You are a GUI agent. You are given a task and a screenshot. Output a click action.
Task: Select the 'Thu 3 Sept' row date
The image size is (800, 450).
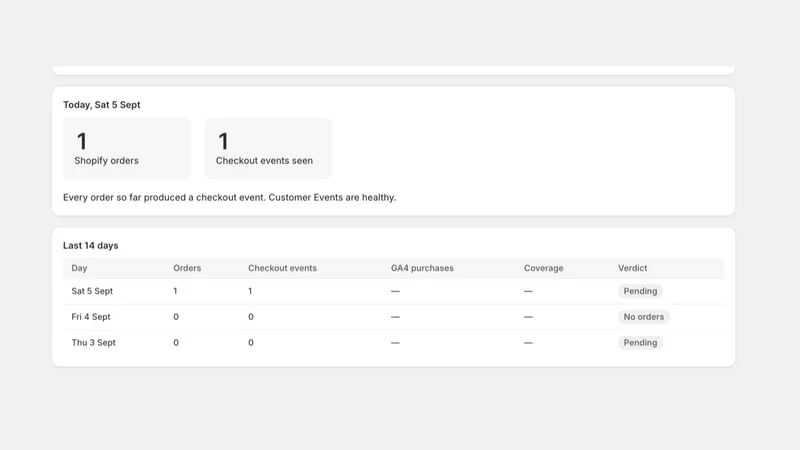(93, 342)
